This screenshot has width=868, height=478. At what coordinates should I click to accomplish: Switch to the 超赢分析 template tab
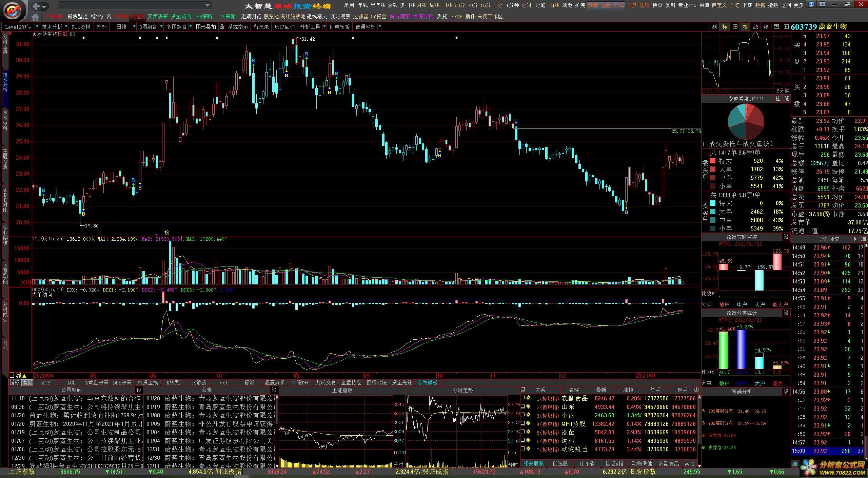pyautogui.click(x=275, y=382)
